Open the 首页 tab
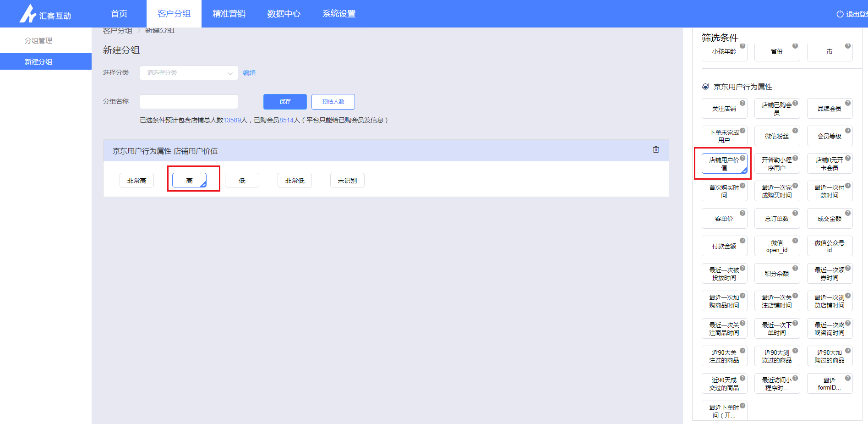Screen dimensions: 868x424 pos(119,14)
